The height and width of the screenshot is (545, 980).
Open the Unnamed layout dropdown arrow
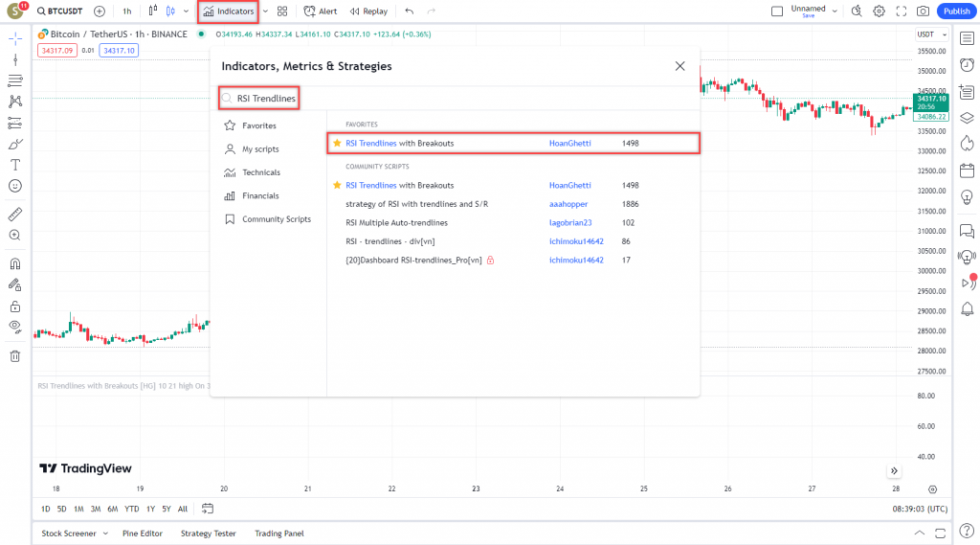point(835,11)
